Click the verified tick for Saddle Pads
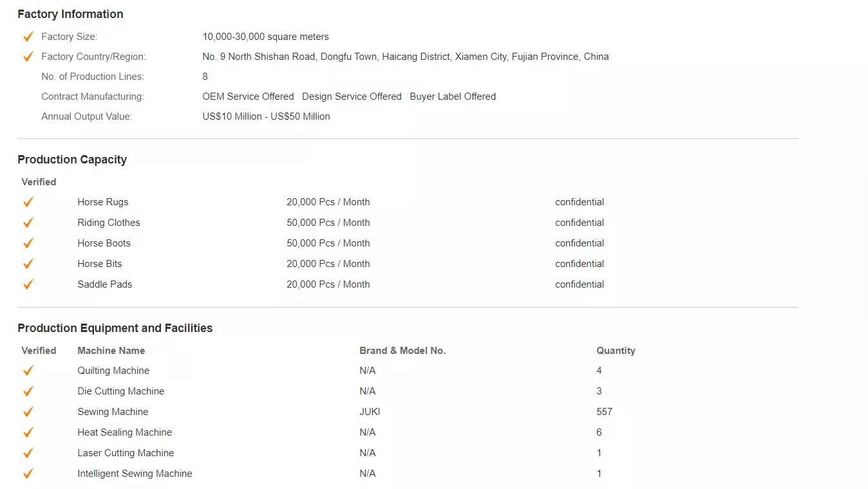The image size is (868, 489). click(28, 284)
